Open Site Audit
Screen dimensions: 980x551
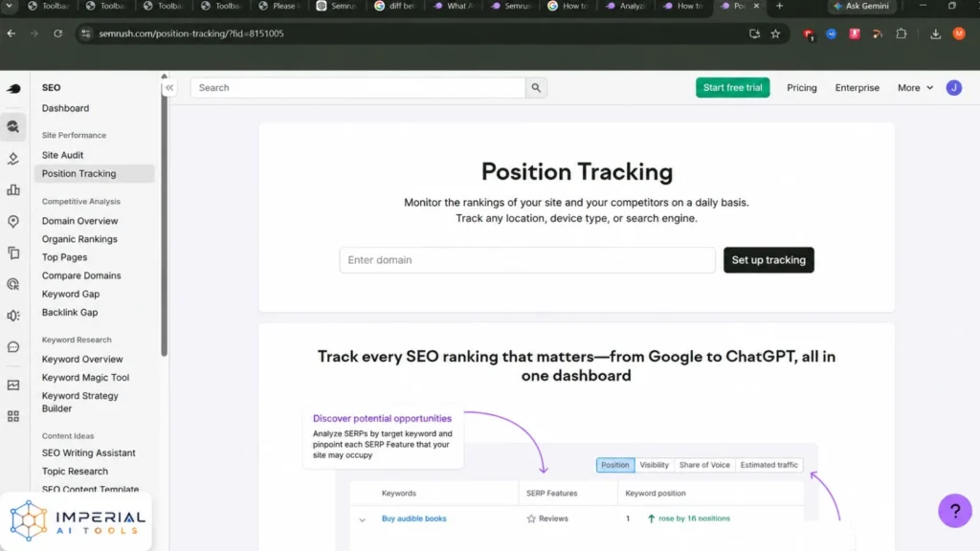coord(62,155)
